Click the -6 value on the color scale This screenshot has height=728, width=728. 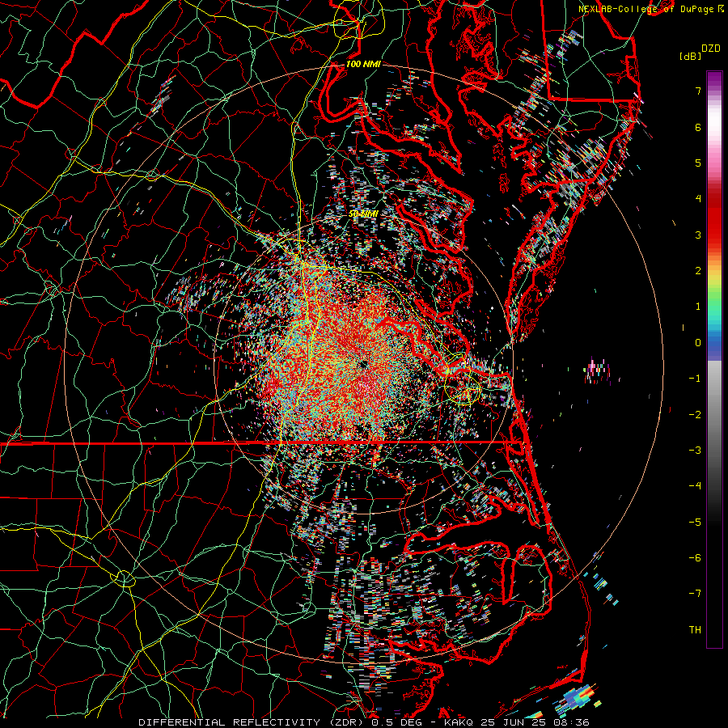[695, 558]
